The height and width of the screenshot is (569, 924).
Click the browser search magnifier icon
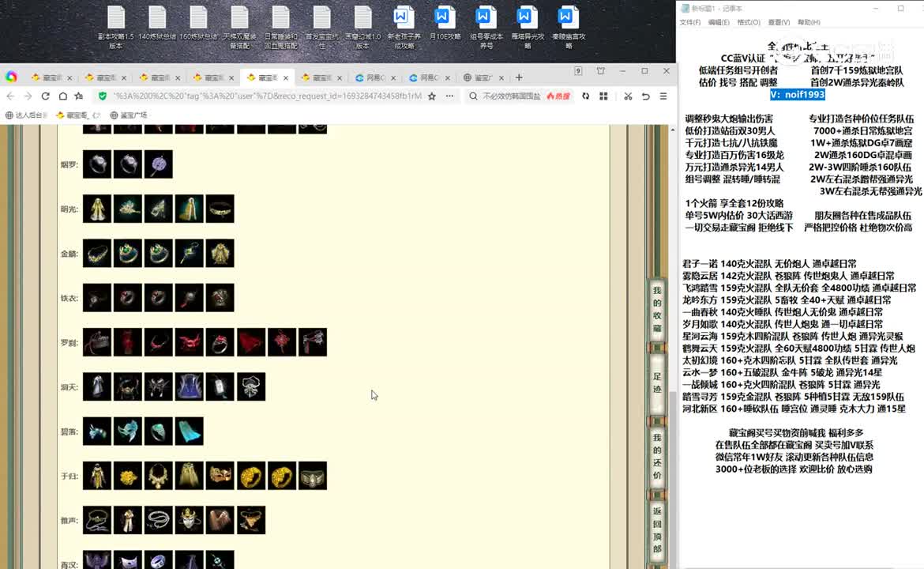[x=473, y=96]
